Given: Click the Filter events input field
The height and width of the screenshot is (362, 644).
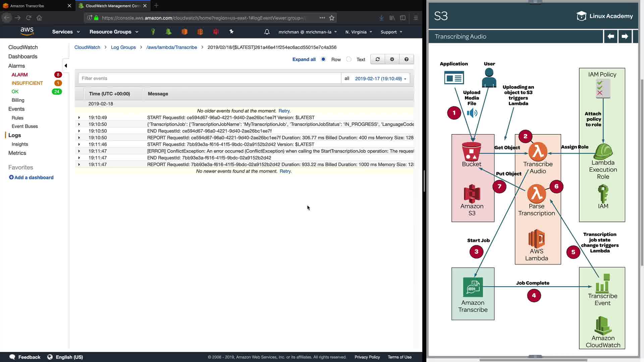Looking at the screenshot, I should point(209,78).
